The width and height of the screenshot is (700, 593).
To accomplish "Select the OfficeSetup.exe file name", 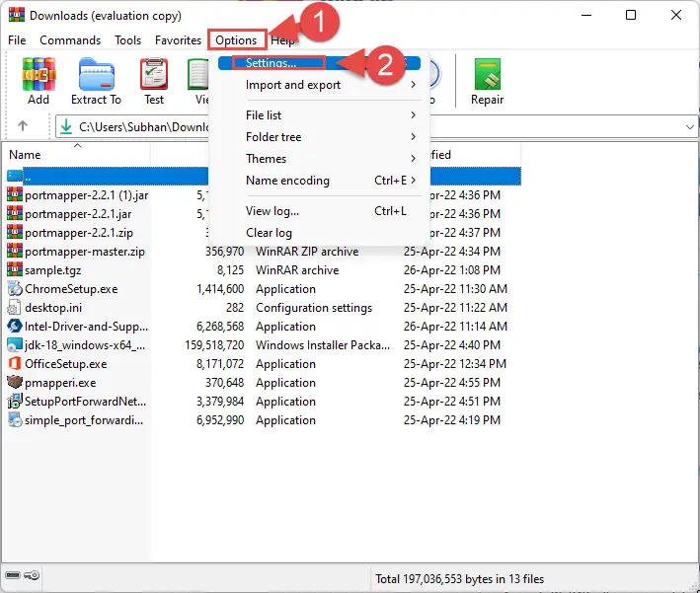I will (66, 364).
